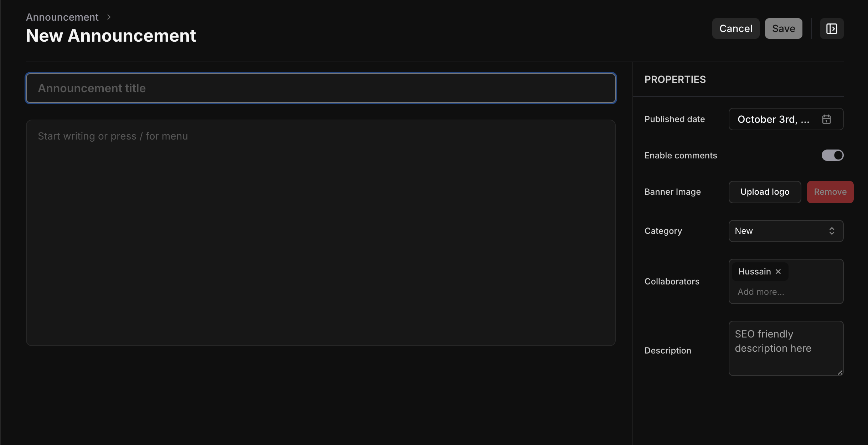Image resolution: width=868 pixels, height=445 pixels.
Task: Click the calendar icon in Published date
Action: tap(826, 119)
